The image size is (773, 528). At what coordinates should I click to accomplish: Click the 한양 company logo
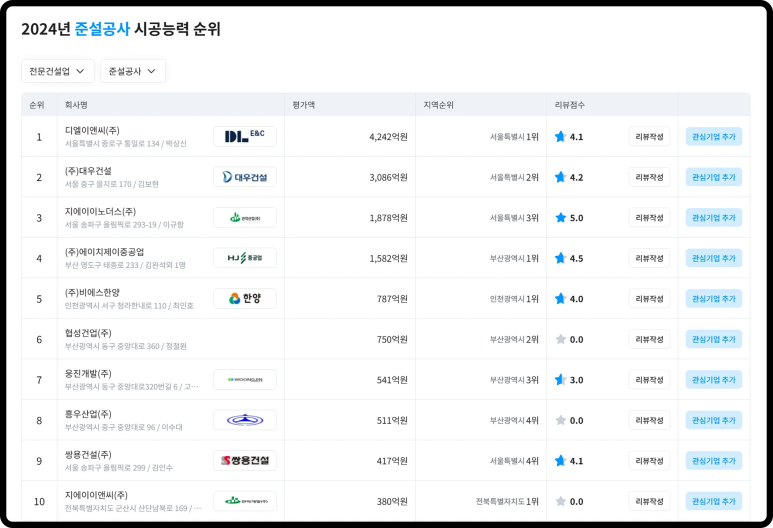click(x=244, y=298)
